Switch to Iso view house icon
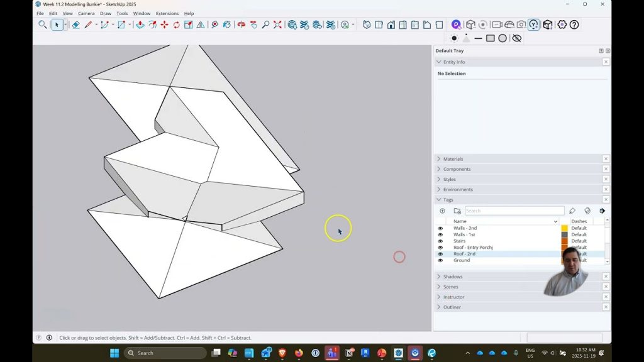 [x=367, y=25]
